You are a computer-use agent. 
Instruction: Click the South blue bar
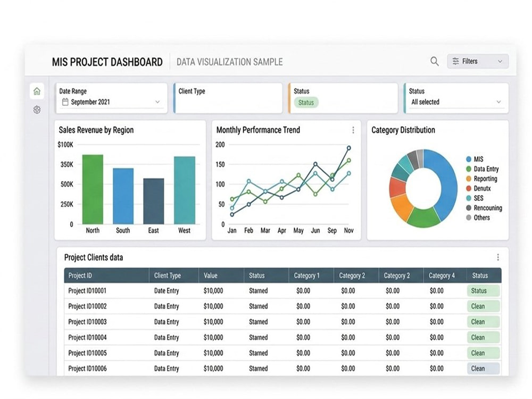pos(123,196)
